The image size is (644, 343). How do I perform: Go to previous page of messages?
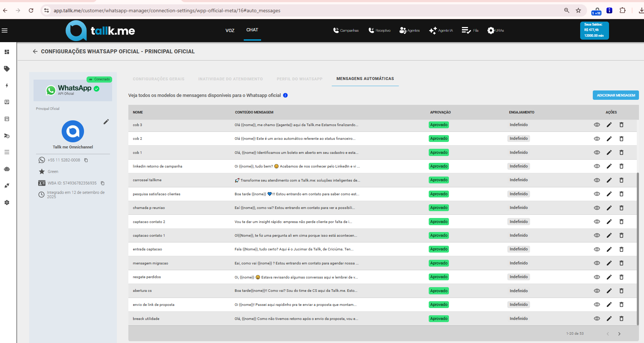point(608,334)
